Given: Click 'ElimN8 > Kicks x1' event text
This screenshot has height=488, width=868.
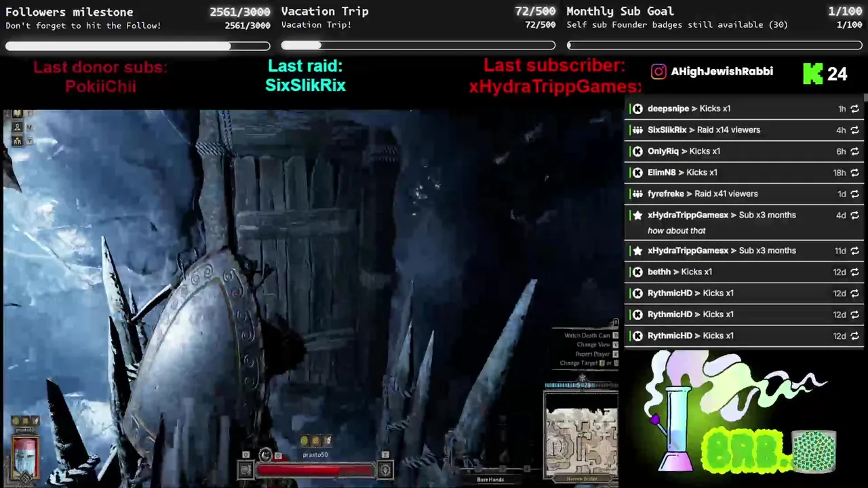Looking at the screenshot, I should (682, 173).
